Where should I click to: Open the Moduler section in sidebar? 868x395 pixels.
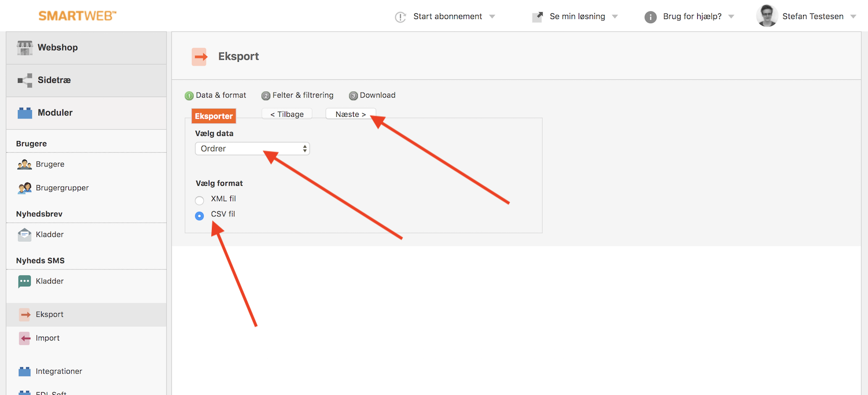(x=55, y=113)
